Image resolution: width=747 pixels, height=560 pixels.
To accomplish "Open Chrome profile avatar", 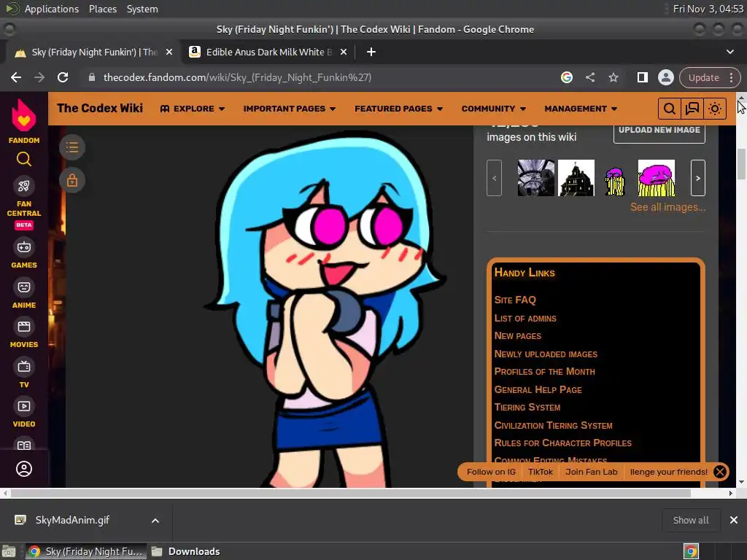I will [x=665, y=77].
